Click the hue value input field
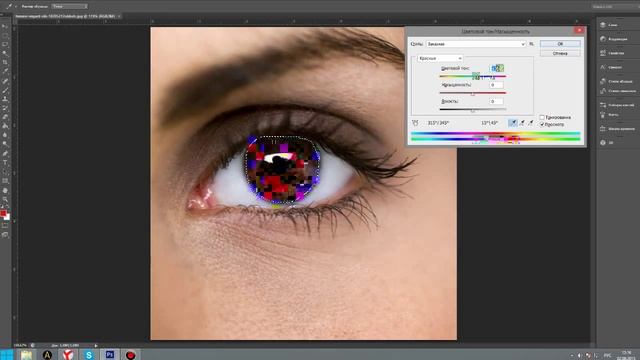 pos(497,69)
